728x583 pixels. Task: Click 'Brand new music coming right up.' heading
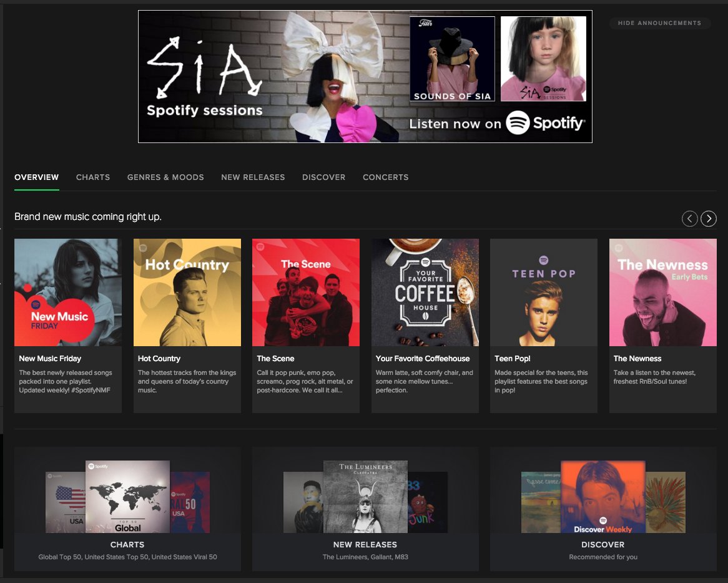click(88, 216)
